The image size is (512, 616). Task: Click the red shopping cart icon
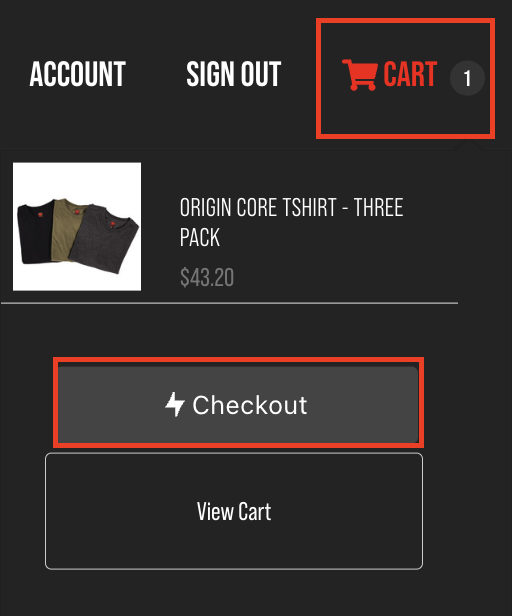(x=360, y=75)
